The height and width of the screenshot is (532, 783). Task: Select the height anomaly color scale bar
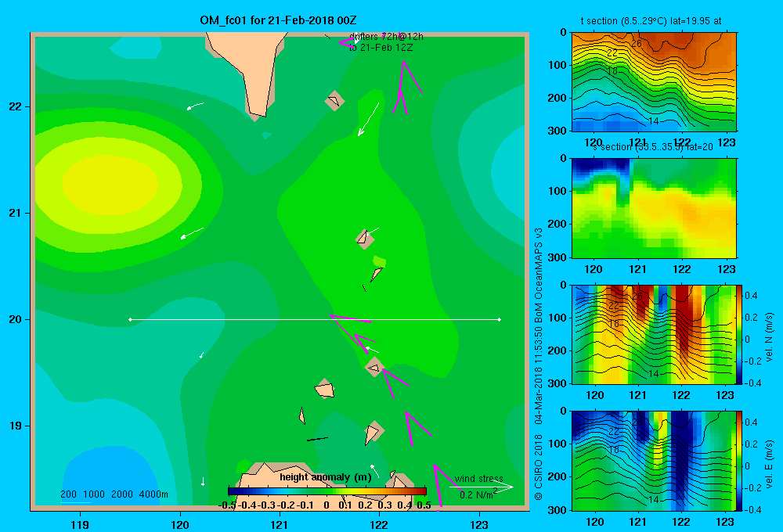327,491
